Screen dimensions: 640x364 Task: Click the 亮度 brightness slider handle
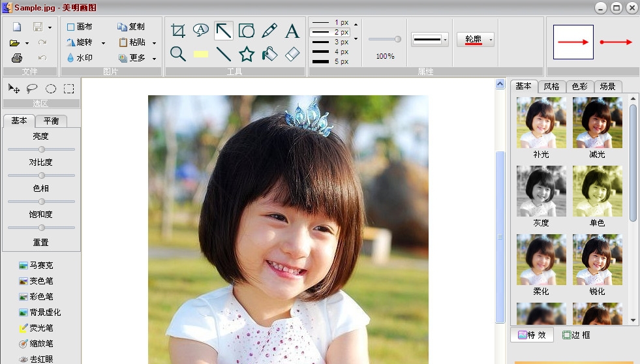tap(42, 149)
